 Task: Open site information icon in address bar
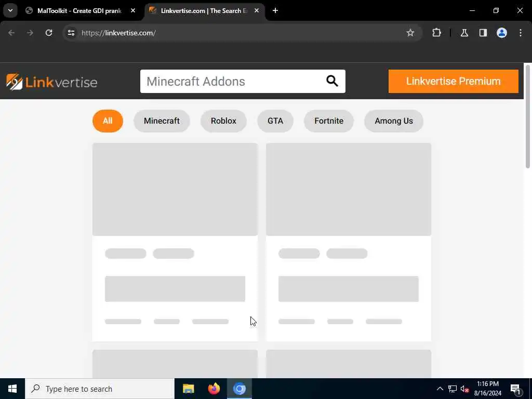(x=71, y=33)
